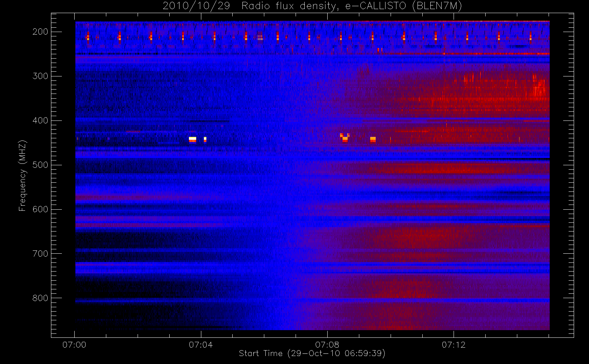Click the Start Time axis label
This screenshot has height=364, width=589.
point(312,353)
